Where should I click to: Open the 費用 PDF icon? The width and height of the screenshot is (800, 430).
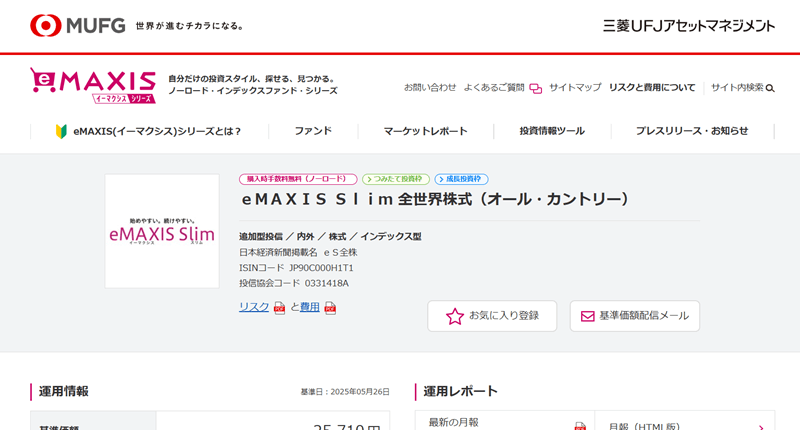click(330, 308)
